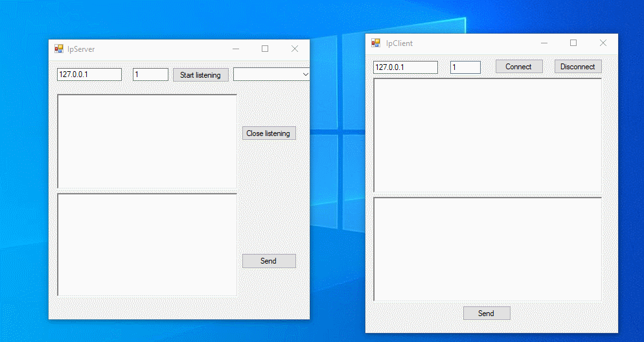The height and width of the screenshot is (342, 644).
Task: Click the lower message input box in IpClient
Action: pyautogui.click(x=487, y=249)
